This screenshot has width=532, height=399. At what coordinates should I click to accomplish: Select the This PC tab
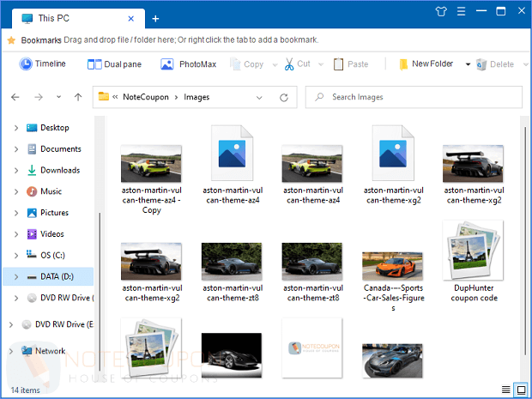point(78,18)
